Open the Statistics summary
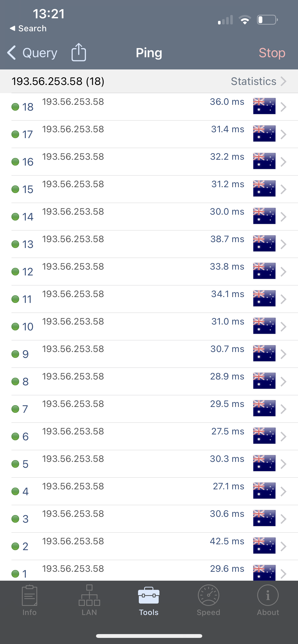Image resolution: width=298 pixels, height=644 pixels. coord(253,81)
